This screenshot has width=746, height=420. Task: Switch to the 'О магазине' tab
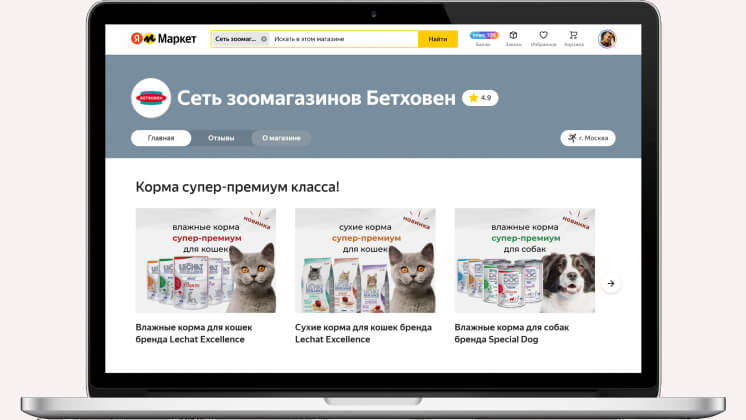pos(281,138)
